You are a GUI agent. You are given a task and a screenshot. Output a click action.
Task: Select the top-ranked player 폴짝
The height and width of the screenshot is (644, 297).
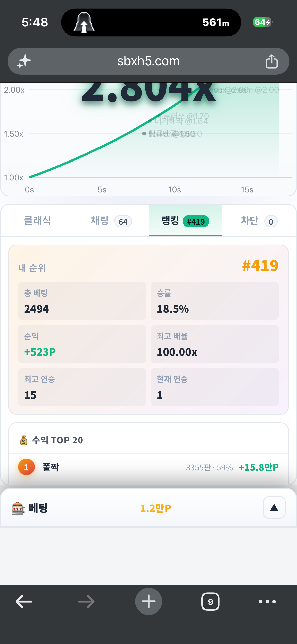(148, 467)
